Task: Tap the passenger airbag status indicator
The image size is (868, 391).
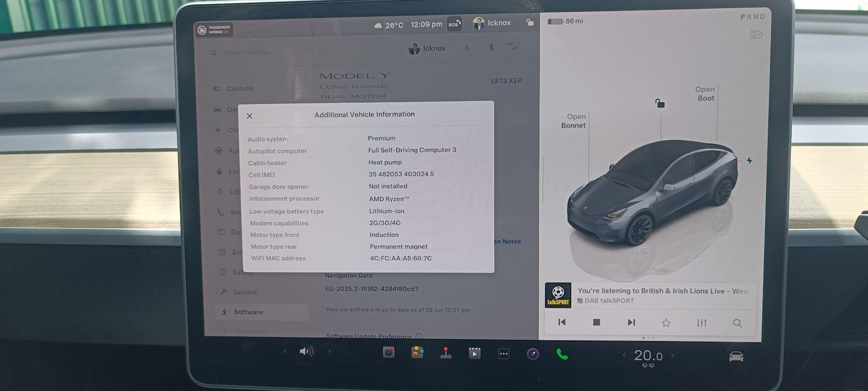Action: 213,30
